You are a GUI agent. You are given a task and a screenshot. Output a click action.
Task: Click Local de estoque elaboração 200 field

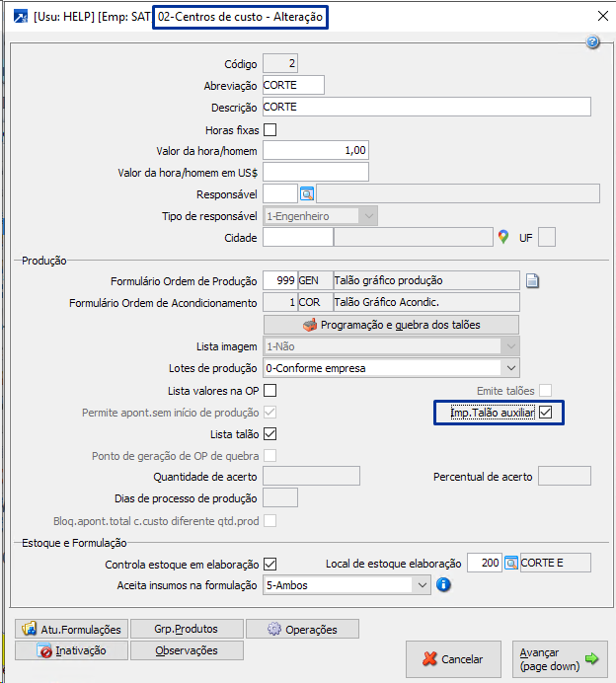coord(485,563)
